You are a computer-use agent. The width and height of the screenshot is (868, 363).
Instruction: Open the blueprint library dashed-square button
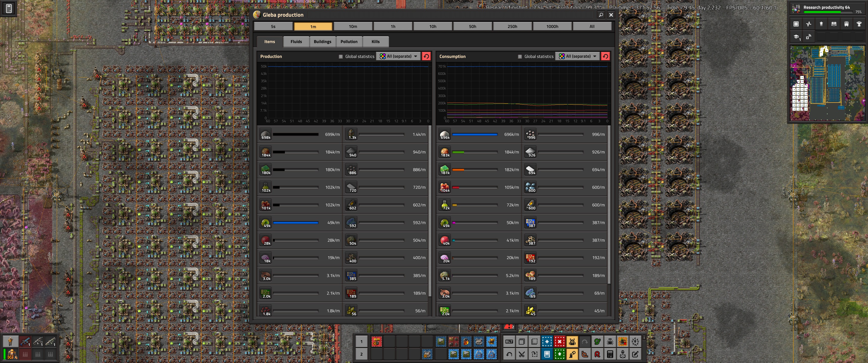pos(796,24)
